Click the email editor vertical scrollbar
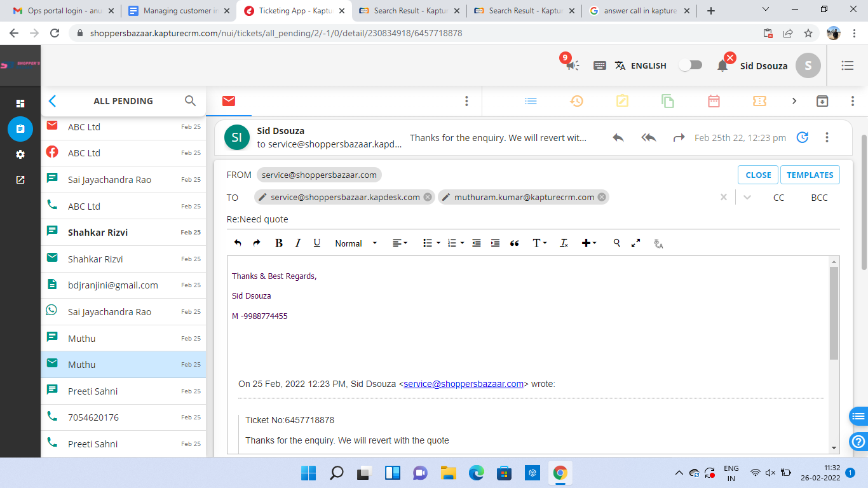Screen dimensions: 868x488 pyautogui.click(x=834, y=313)
